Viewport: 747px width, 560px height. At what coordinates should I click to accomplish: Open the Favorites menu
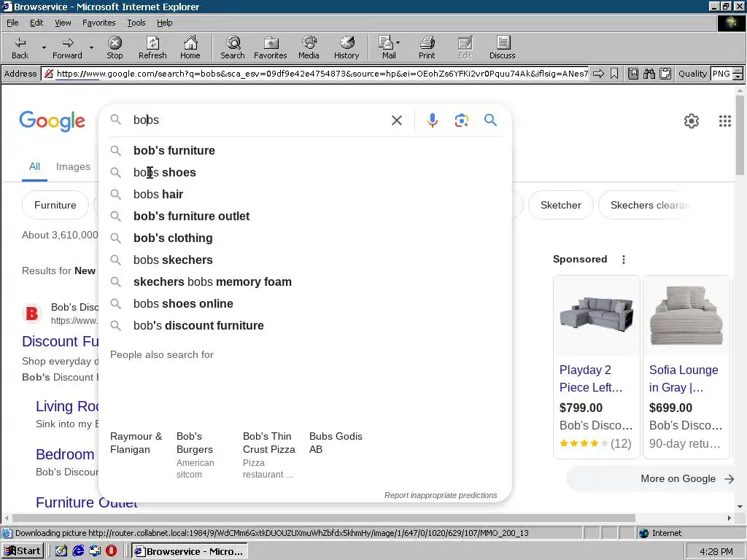pyautogui.click(x=98, y=23)
